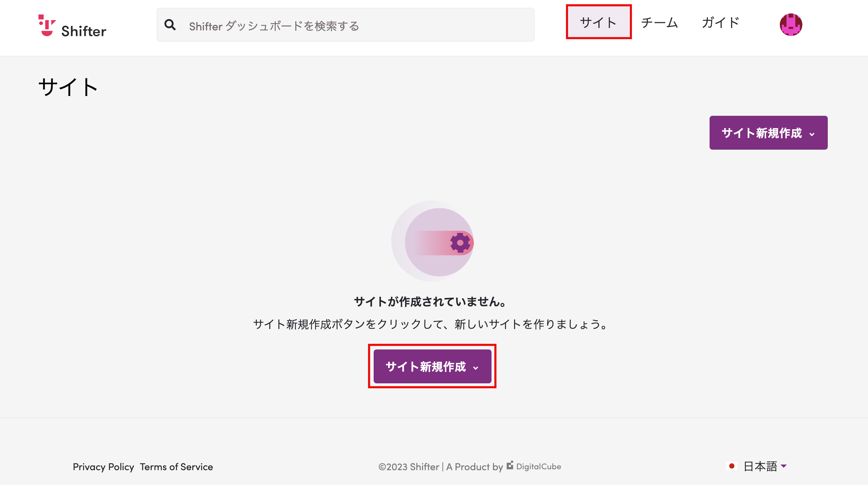Expand the center サイト新規作成 dropdown chevron
Viewport: 868px width, 485px height.
(x=476, y=368)
